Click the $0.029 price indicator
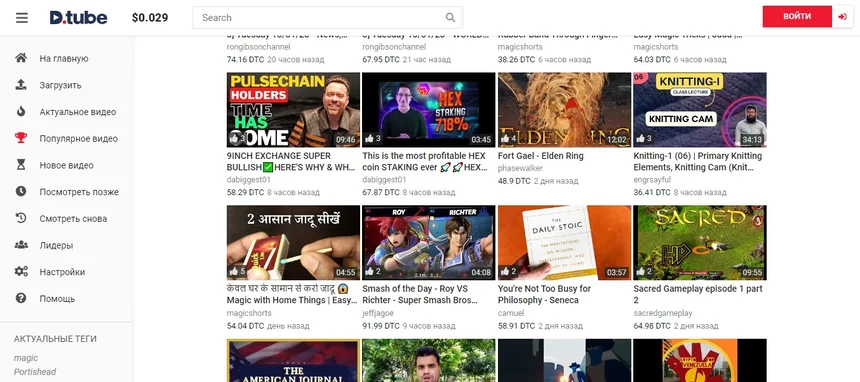The image size is (860, 382). (x=150, y=18)
